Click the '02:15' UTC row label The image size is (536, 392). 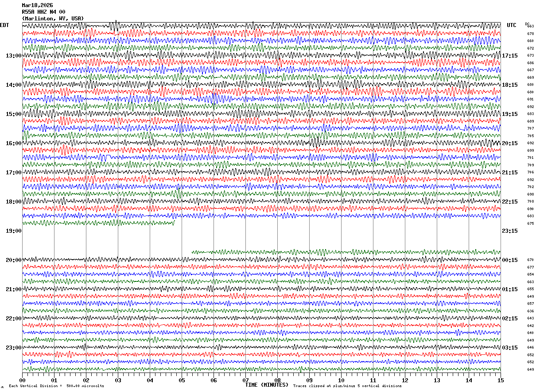510,319
